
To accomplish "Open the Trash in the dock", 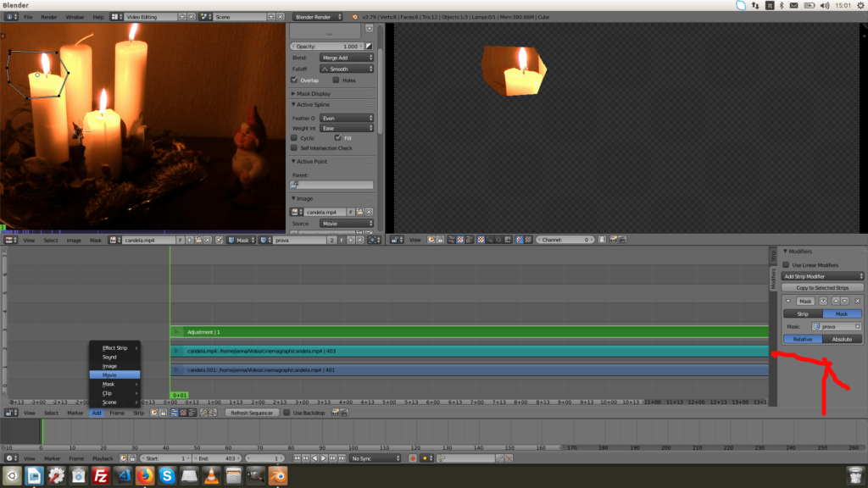I will 855,476.
